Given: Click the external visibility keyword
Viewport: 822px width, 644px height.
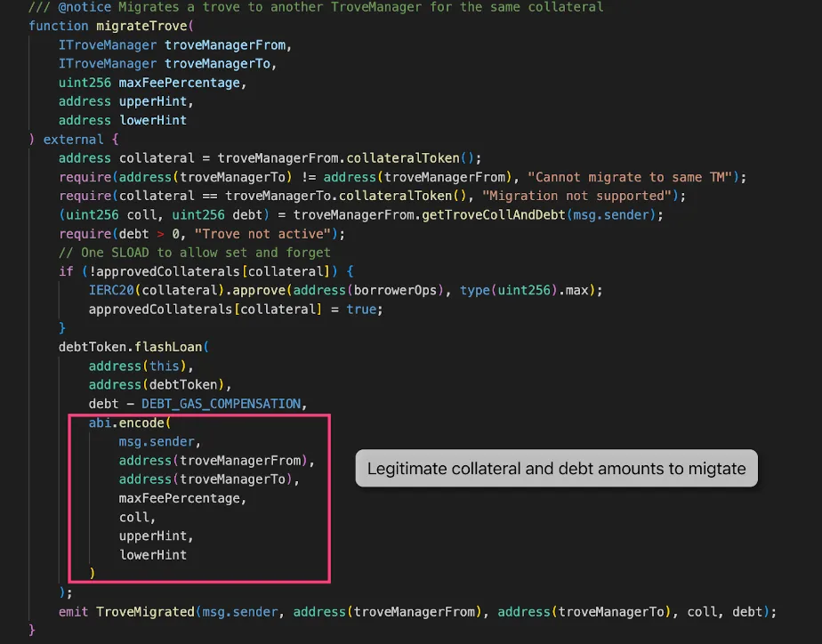Looking at the screenshot, I should [x=73, y=140].
